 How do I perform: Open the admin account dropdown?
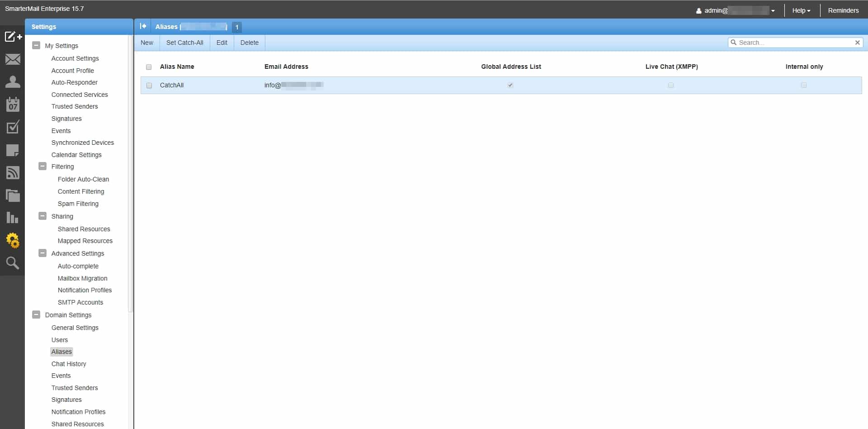[736, 10]
